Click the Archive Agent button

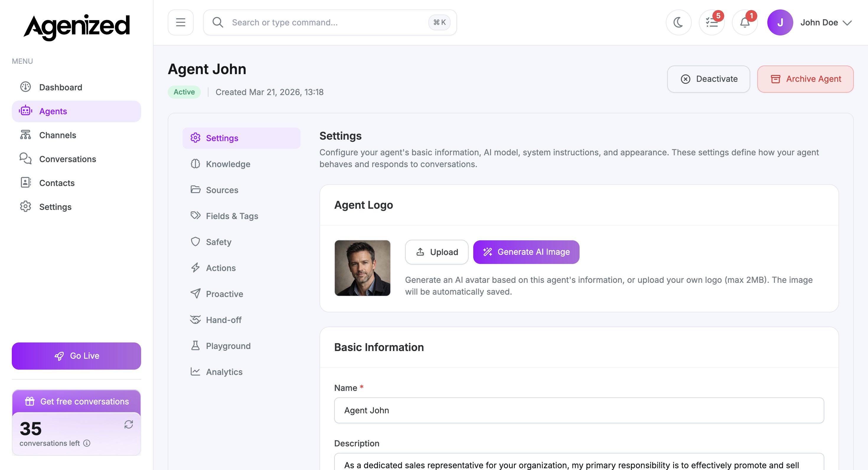805,79
